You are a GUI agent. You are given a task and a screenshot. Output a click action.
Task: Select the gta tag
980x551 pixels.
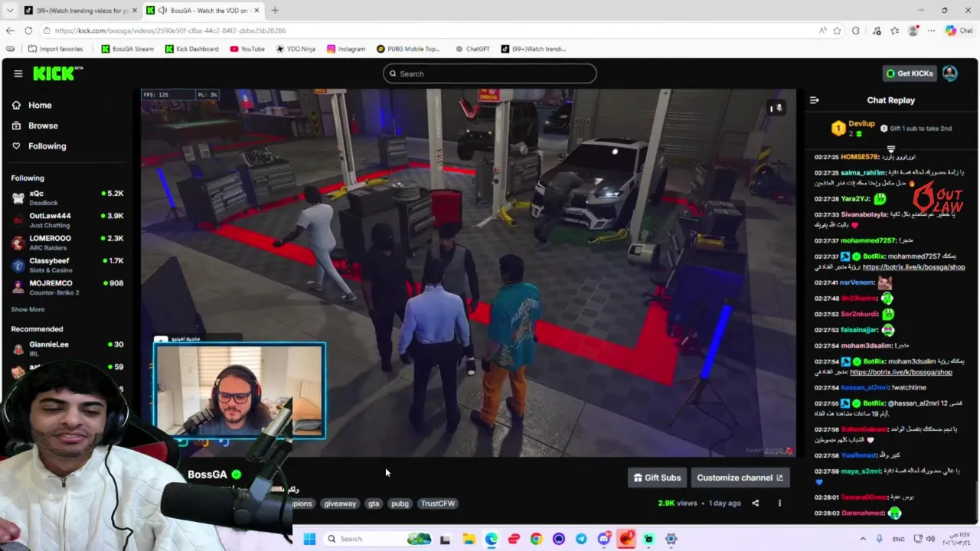coord(374,504)
